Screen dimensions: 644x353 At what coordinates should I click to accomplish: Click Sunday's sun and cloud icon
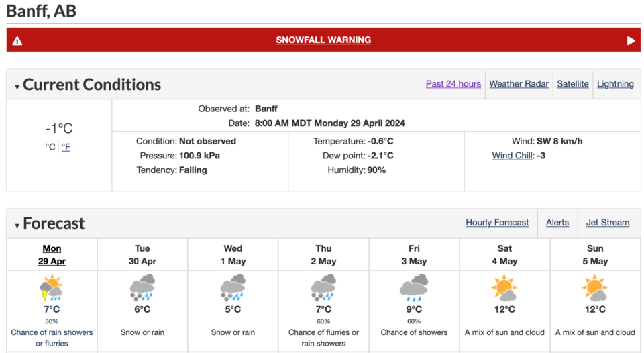pyautogui.click(x=595, y=289)
